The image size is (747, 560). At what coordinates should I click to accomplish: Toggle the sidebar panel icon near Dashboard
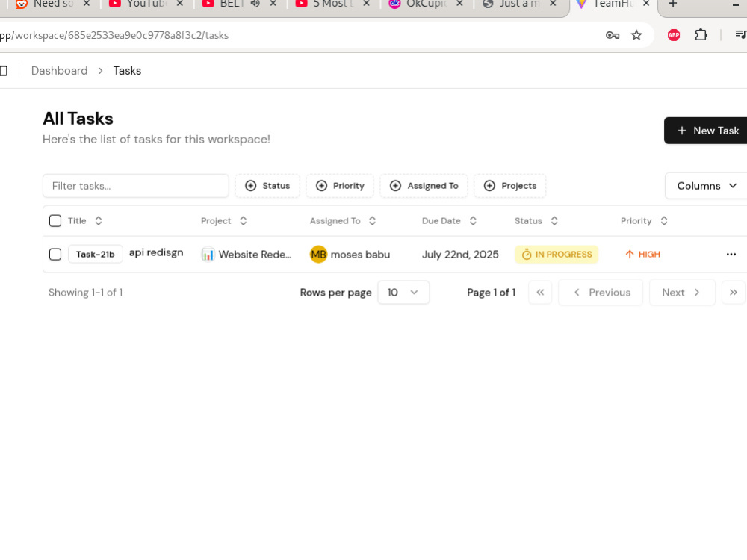coord(4,71)
